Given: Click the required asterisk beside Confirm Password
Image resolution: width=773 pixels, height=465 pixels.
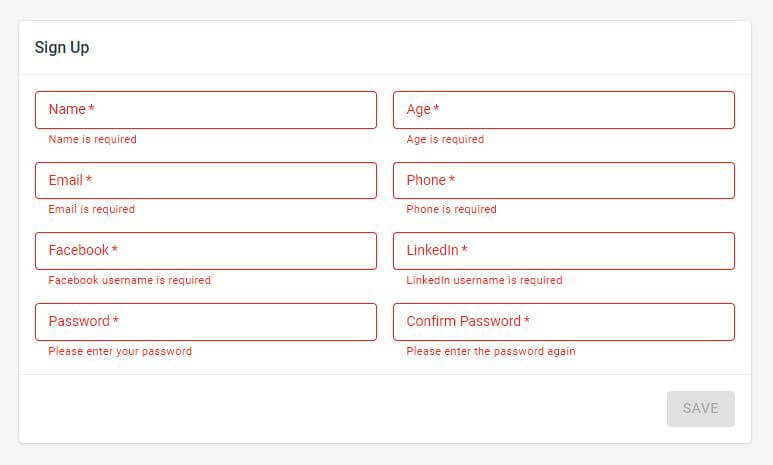Looking at the screenshot, I should [527, 320].
